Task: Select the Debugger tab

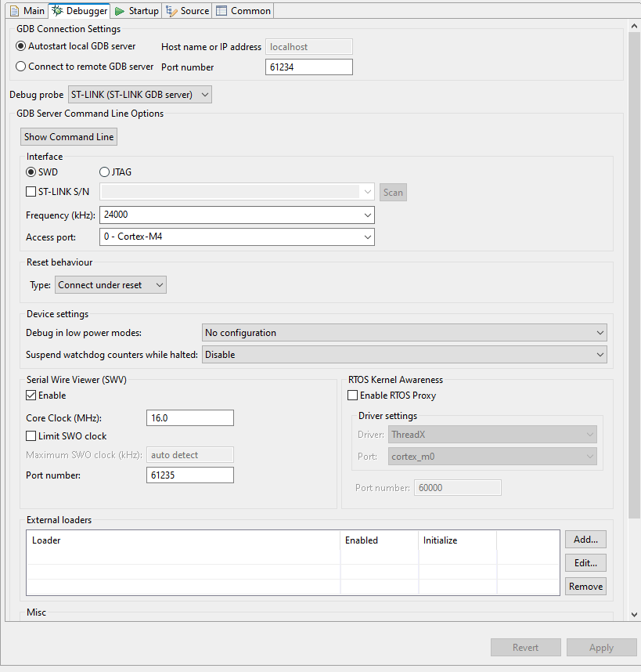Action: pos(79,11)
